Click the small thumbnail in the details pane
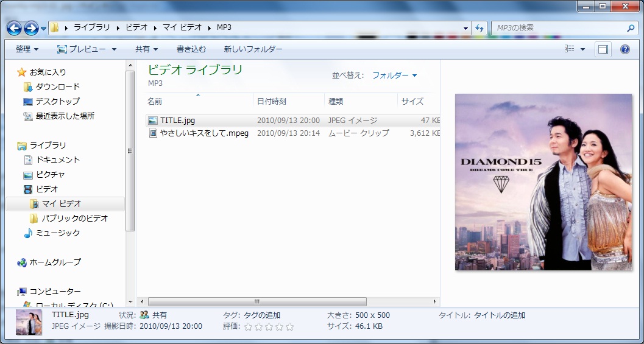The image size is (644, 344). click(29, 323)
